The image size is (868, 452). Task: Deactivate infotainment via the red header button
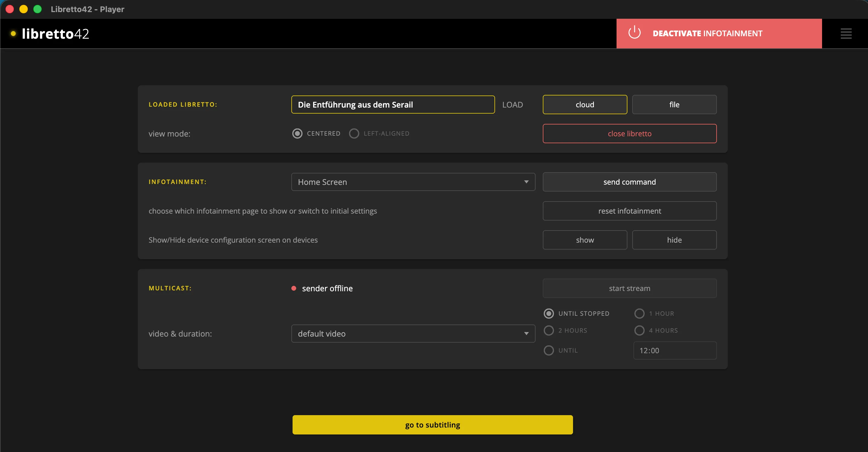719,33
